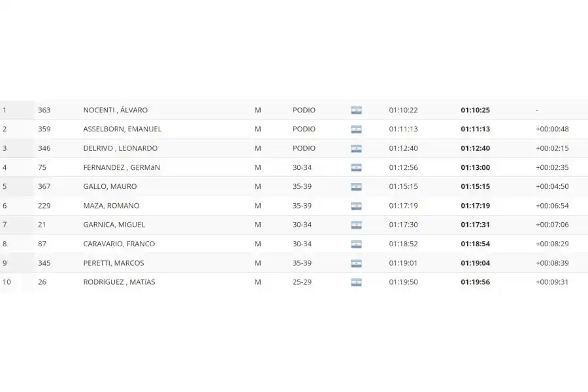Click bold finish time 01:13:00
Screen dimensions: 588x392
tap(474, 168)
